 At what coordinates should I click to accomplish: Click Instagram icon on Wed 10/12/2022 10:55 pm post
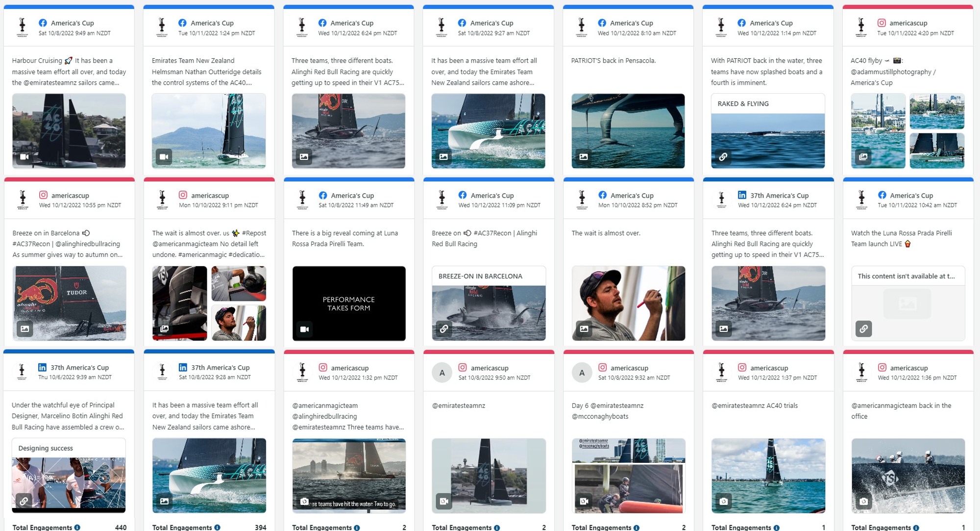point(43,195)
